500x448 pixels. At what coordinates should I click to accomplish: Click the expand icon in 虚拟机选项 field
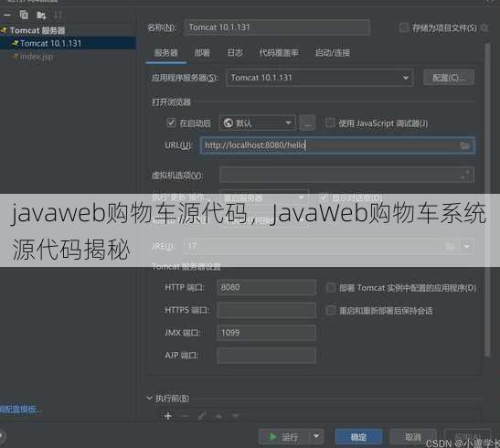(464, 175)
